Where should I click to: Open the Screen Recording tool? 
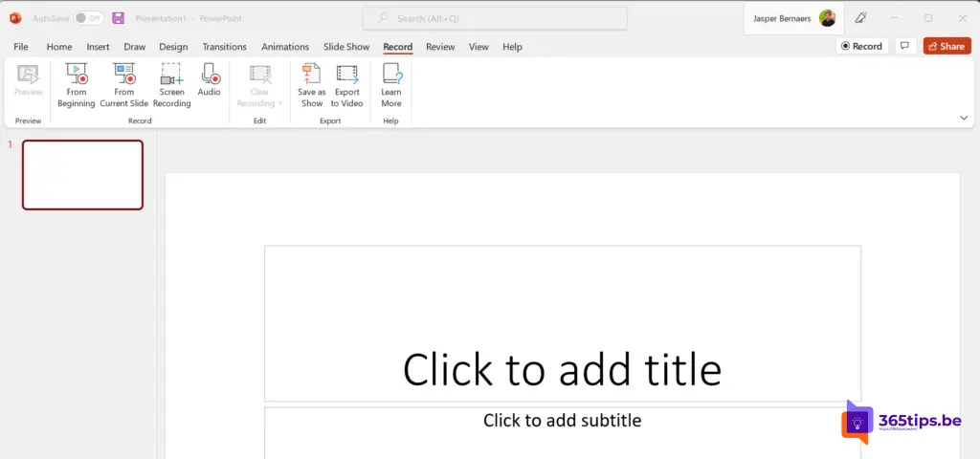coord(171,85)
